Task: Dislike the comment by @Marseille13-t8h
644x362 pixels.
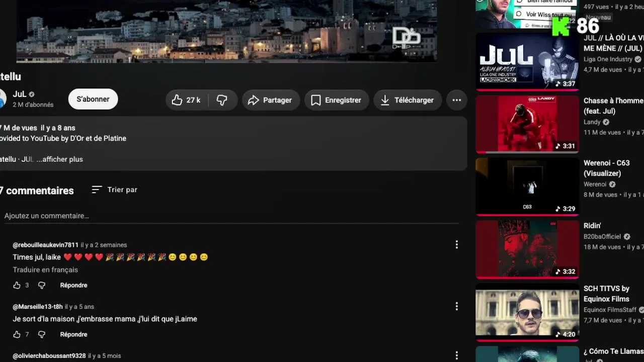Action: [42, 334]
